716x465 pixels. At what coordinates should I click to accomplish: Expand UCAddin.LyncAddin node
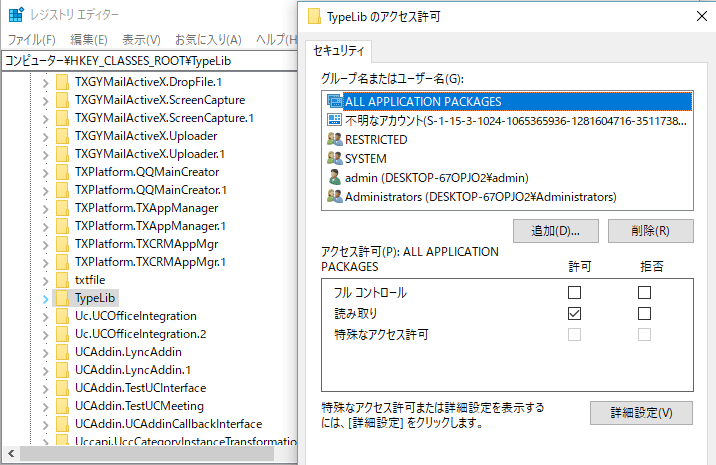45,353
